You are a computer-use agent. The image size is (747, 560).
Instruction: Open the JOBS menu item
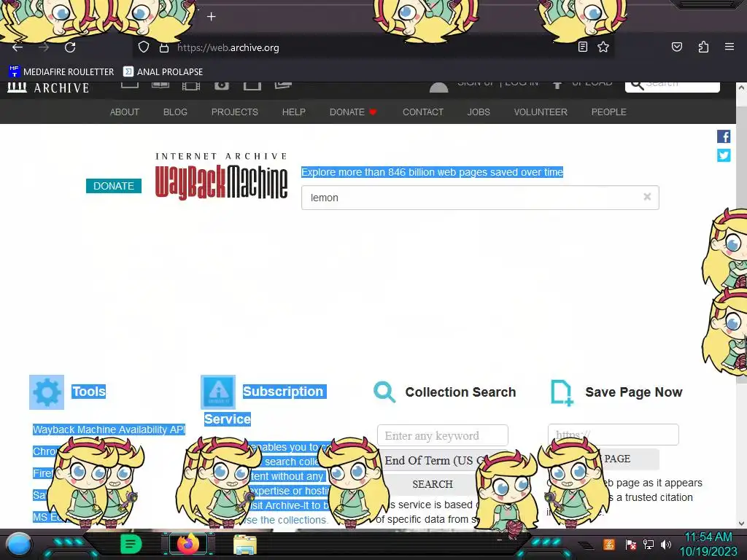pos(479,112)
